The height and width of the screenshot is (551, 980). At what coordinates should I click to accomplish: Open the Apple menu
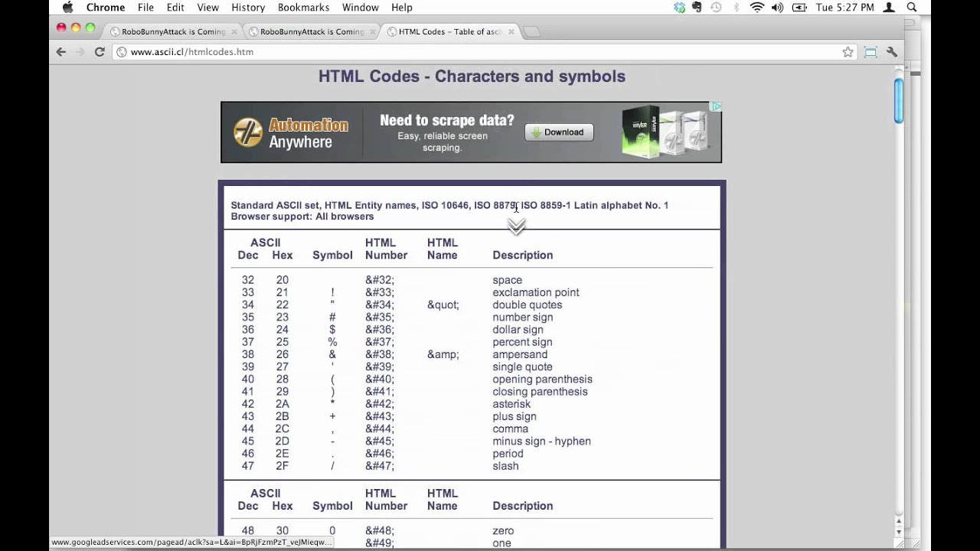point(67,8)
